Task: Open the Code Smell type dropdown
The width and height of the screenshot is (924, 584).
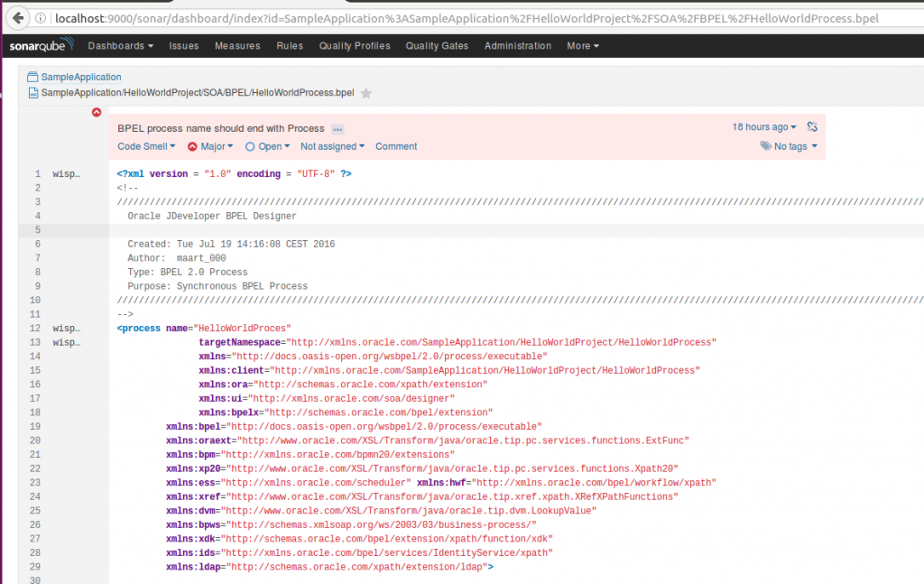Action: point(146,146)
